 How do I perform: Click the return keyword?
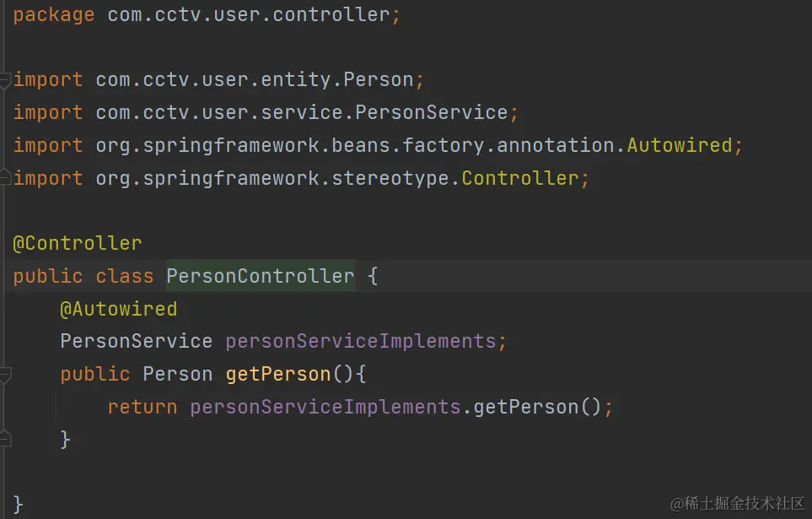click(x=142, y=407)
